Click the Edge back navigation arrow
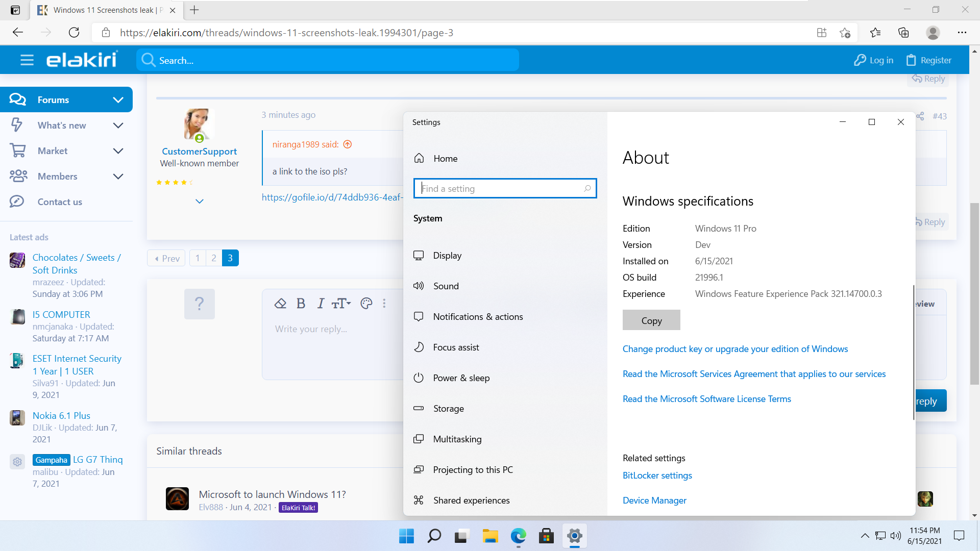980x551 pixels. pyautogui.click(x=18, y=33)
